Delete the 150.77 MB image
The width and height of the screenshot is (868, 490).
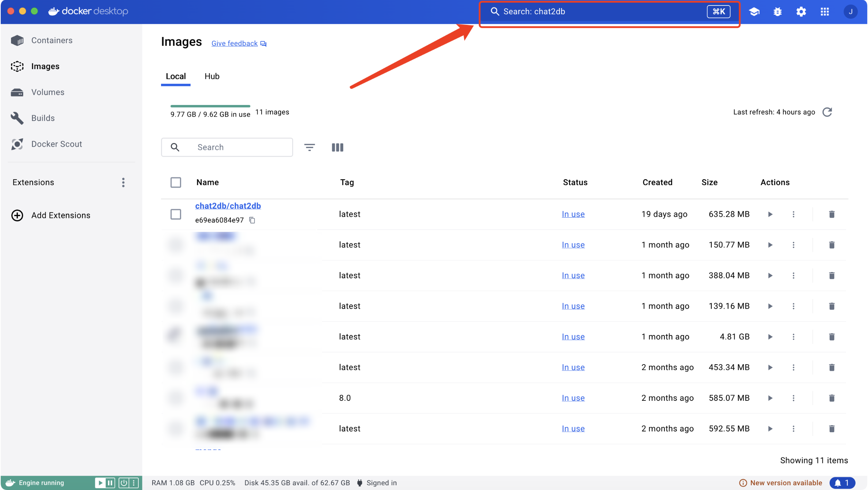point(832,245)
